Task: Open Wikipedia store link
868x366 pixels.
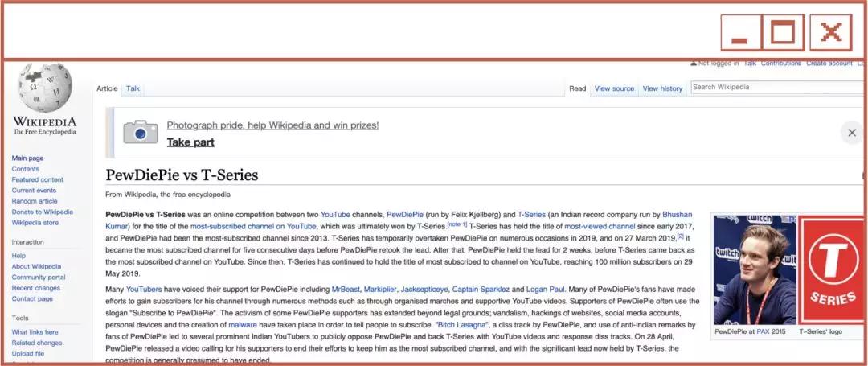Action: pyautogui.click(x=35, y=223)
